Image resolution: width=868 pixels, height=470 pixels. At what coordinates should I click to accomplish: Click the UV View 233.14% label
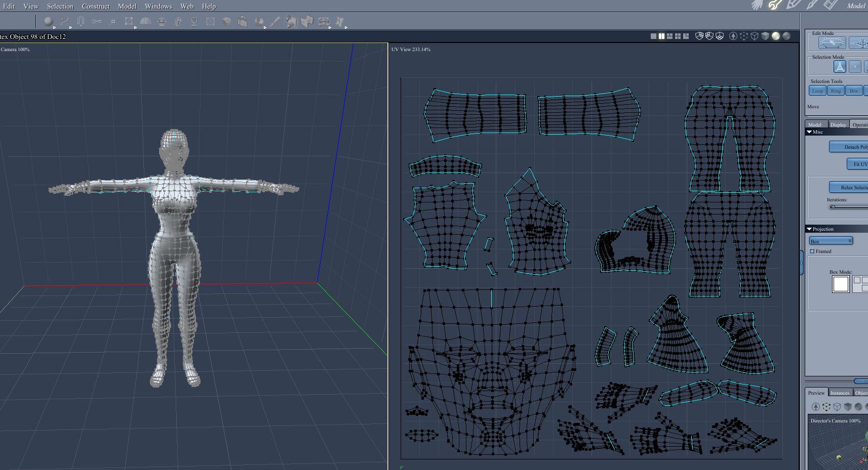pos(411,50)
